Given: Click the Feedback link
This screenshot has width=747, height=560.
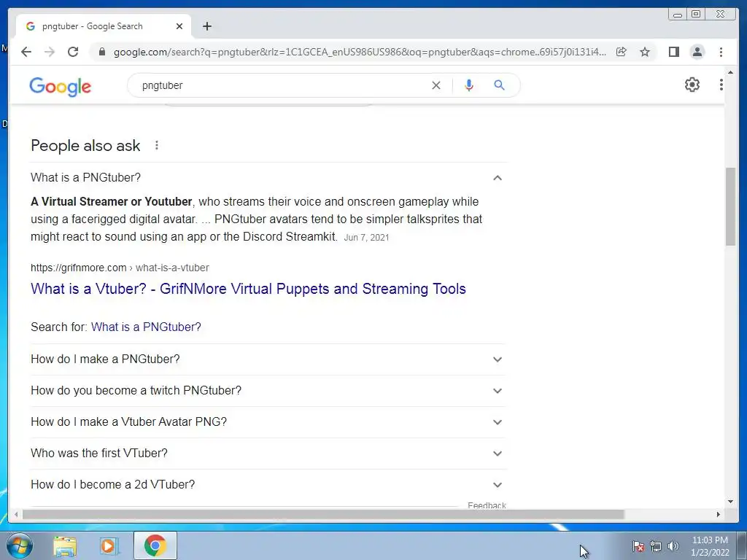Looking at the screenshot, I should pos(487,505).
